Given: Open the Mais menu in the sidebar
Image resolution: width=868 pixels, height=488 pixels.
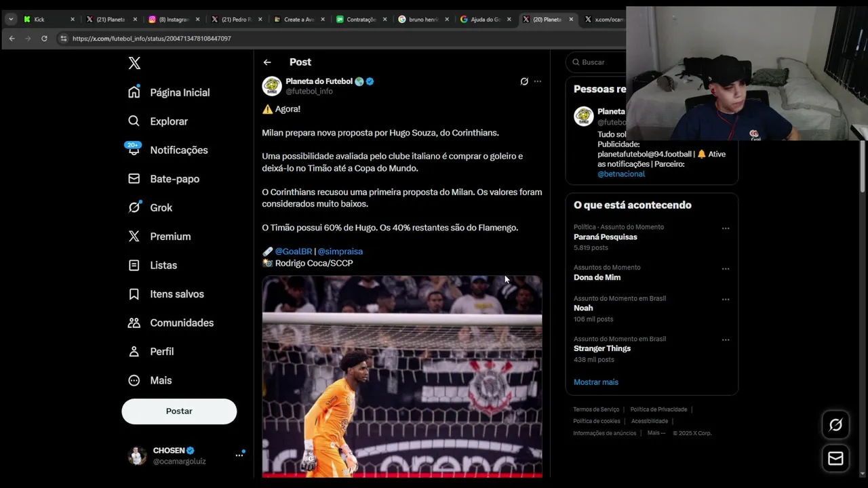Looking at the screenshot, I should pos(150,380).
